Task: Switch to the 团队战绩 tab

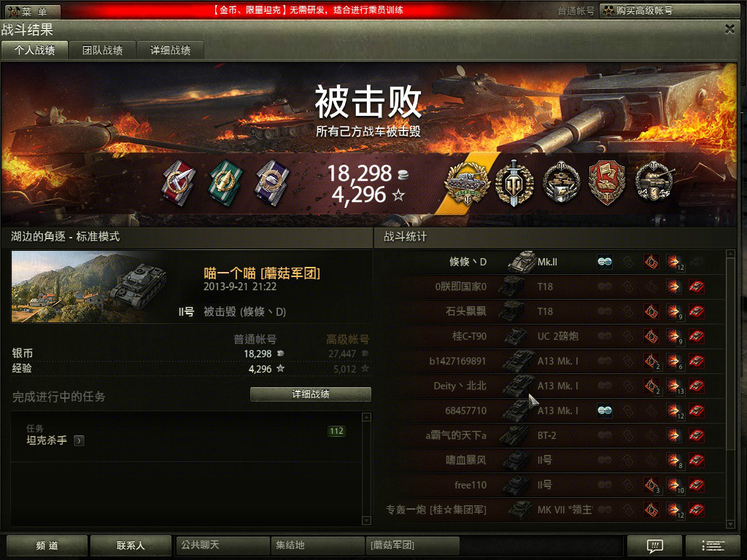Action: pyautogui.click(x=102, y=50)
